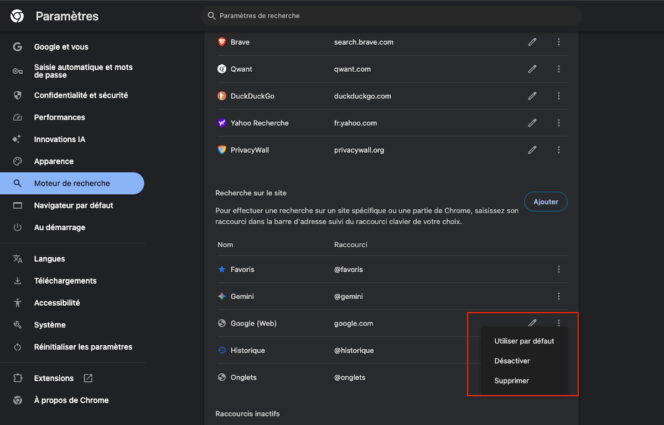
Task: Click the DuckDuckGo favicon
Action: click(221, 96)
